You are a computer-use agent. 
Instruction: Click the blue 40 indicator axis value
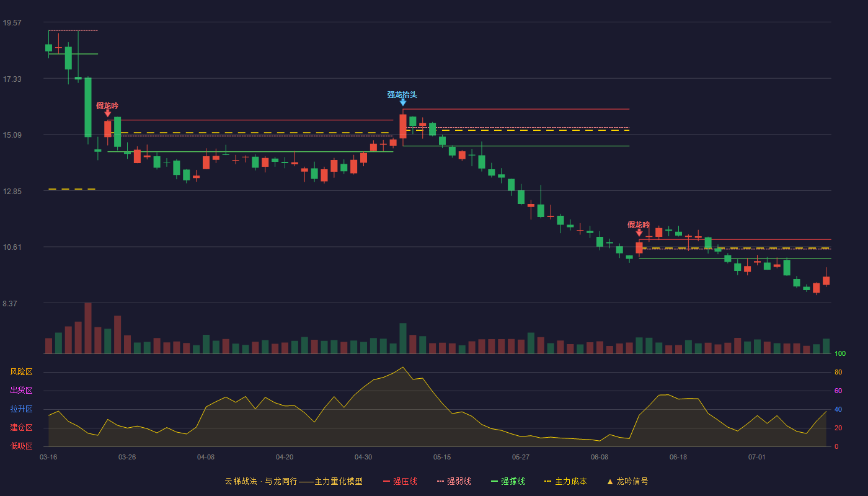(x=838, y=409)
